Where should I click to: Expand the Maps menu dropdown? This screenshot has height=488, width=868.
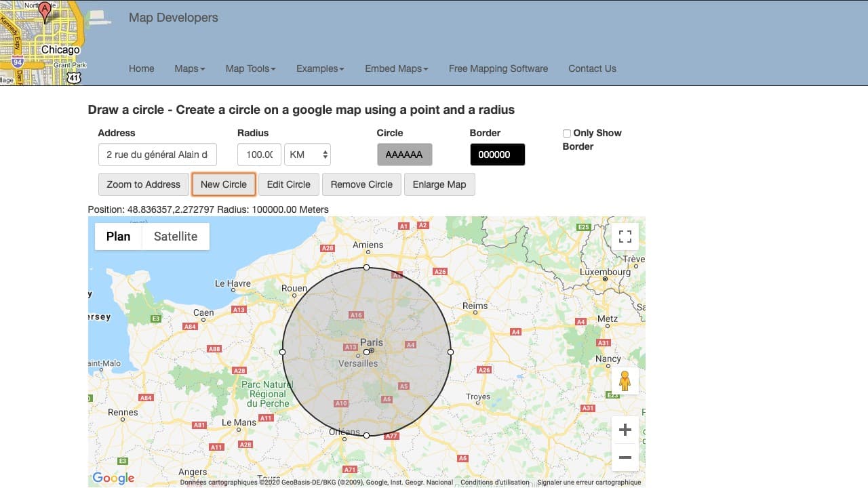189,68
